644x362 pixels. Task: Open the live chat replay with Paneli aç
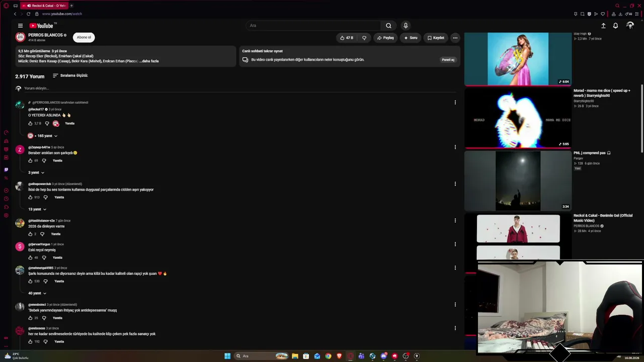448,60
